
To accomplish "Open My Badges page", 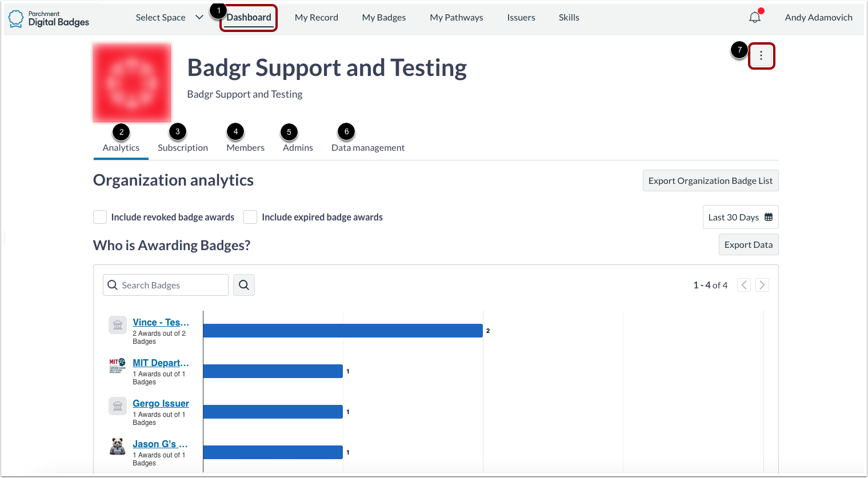I will [384, 18].
